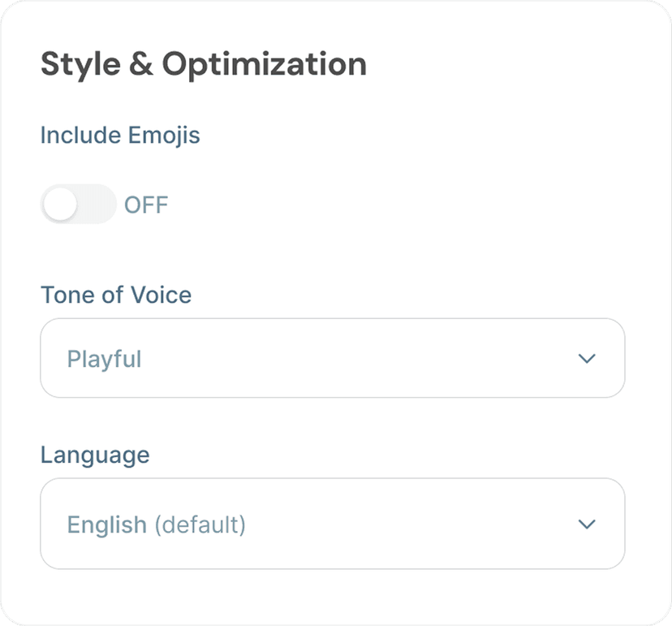Open the Language dropdown
Screen dimensions: 672x626
pyautogui.click(x=332, y=524)
